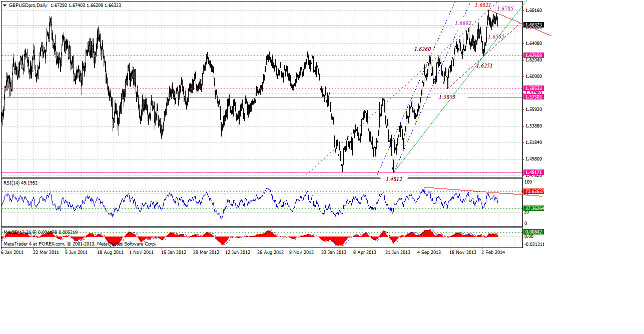This screenshot has width=644, height=334.
Task: Click the -0.021211 MACD scale value
Action: pyautogui.click(x=534, y=244)
